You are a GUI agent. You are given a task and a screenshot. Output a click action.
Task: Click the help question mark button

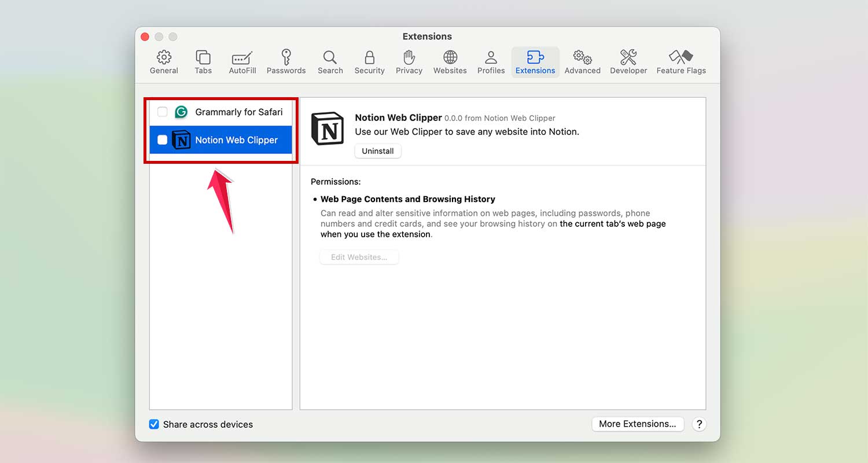699,424
